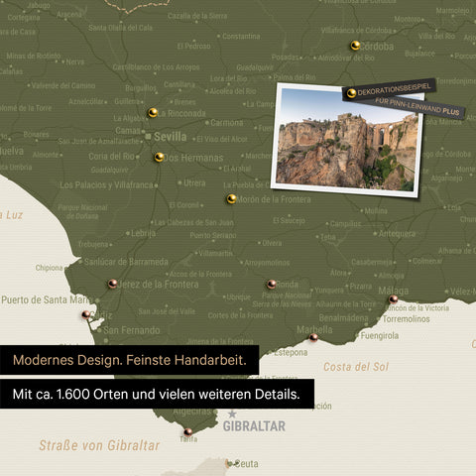Screen dimensions: 476x476
Task: Click the 'Valverde del Camino' label
Action: tap(63, 85)
